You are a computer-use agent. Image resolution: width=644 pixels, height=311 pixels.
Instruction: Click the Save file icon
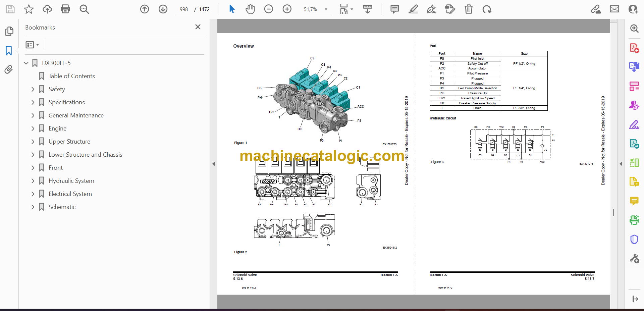click(x=10, y=9)
